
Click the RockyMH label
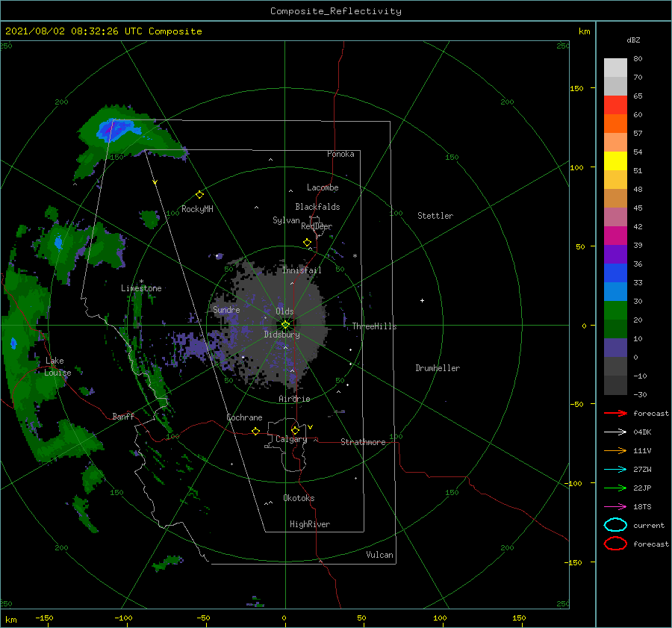(197, 209)
